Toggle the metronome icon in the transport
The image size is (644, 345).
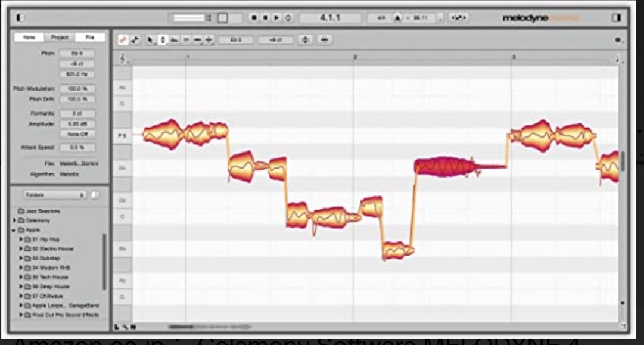pos(397,18)
